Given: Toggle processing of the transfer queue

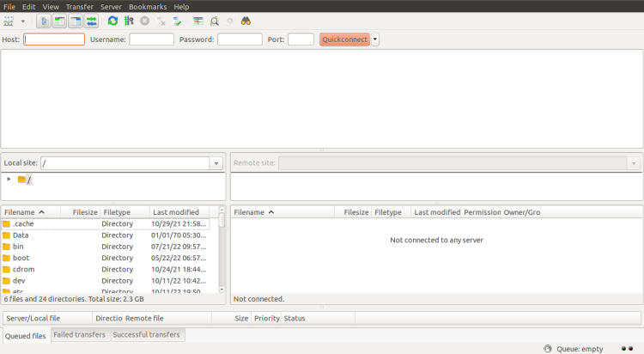Looking at the screenshot, I should click(129, 21).
